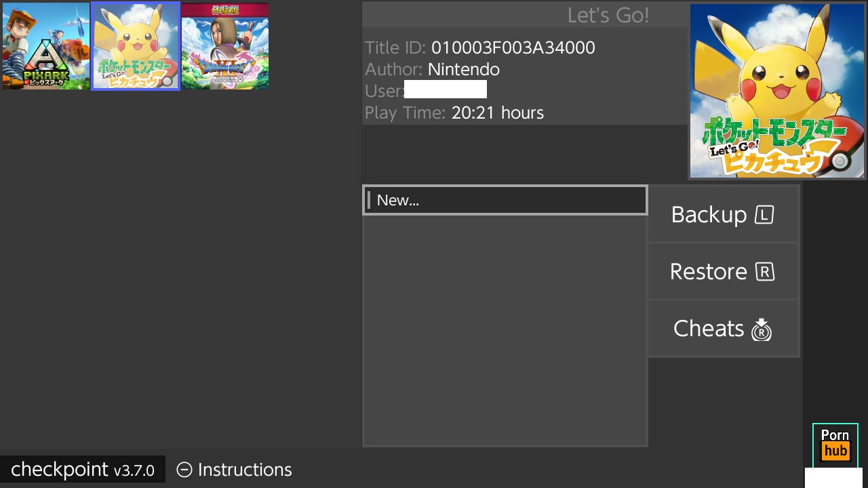
Task: Click the Author value Nintendo
Action: tap(464, 69)
